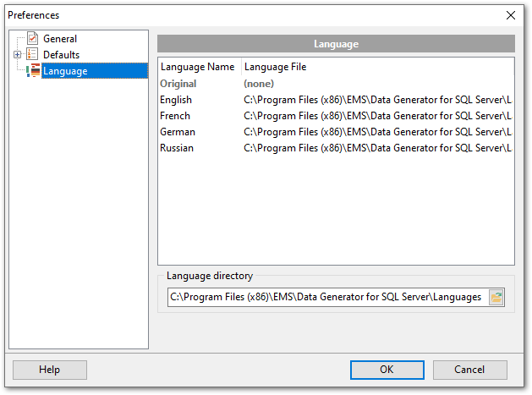This screenshot has height=395, width=532.
Task: Close the Preferences dialog window
Action: 510,15
